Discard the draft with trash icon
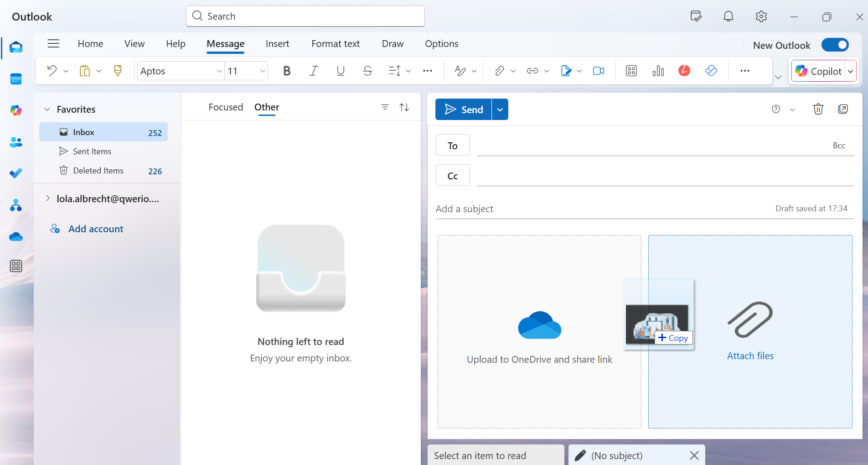Screen dimensions: 868x465 tap(818, 109)
